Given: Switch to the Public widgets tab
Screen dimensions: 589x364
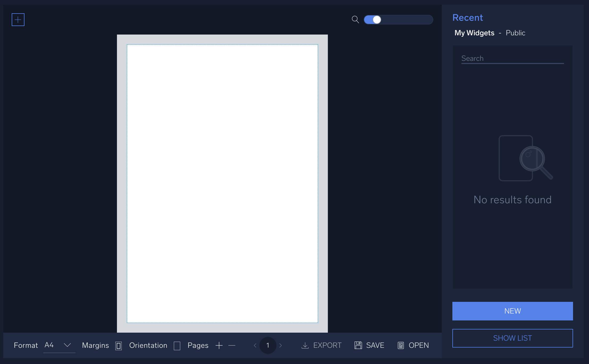Looking at the screenshot, I should click(515, 33).
